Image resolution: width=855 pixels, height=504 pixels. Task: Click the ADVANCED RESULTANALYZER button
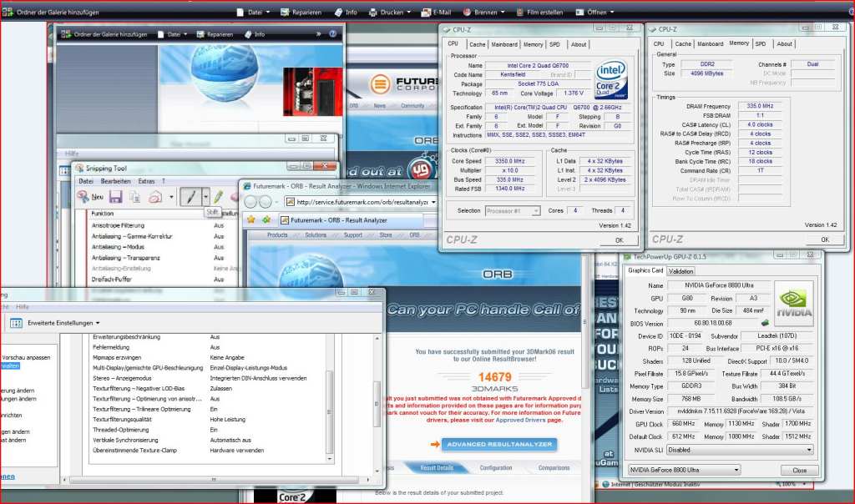click(x=499, y=445)
